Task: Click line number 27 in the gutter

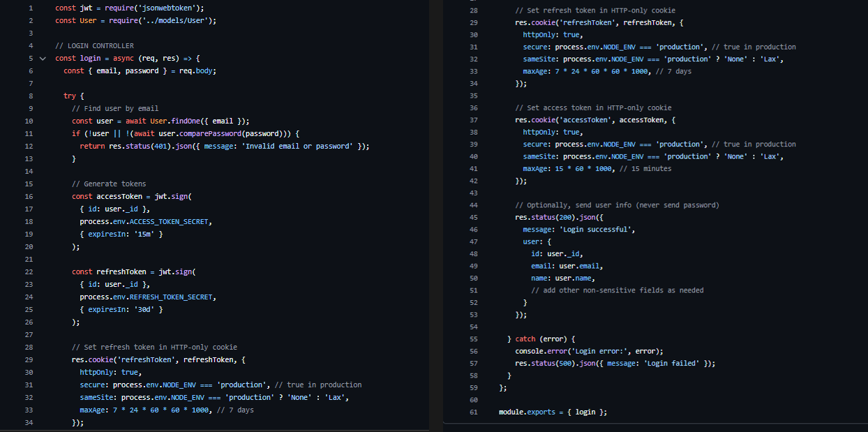Action: [29, 335]
